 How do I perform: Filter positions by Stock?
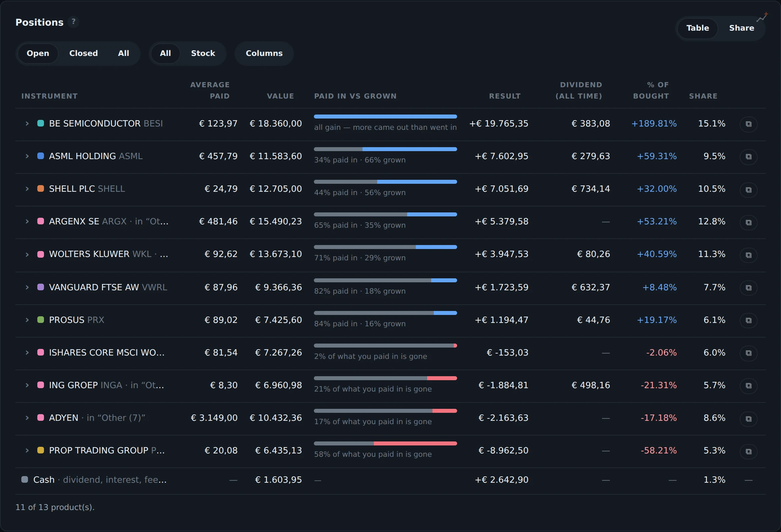pos(203,53)
